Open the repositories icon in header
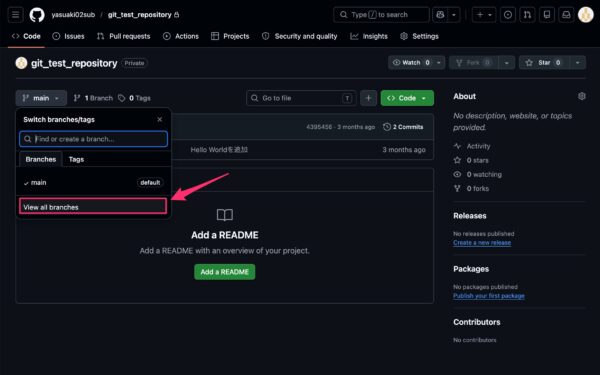 (x=547, y=15)
